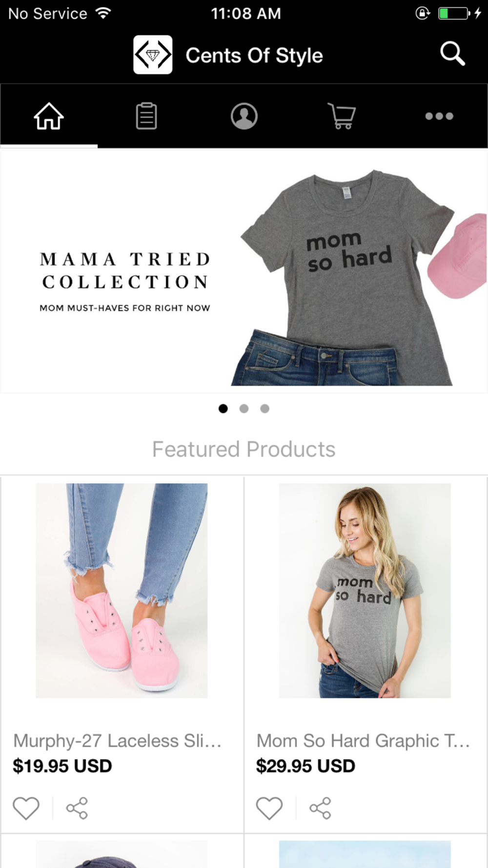Screen dimensions: 488x868
Task: Open the Mom So Hard tee photo
Action: [x=365, y=591]
